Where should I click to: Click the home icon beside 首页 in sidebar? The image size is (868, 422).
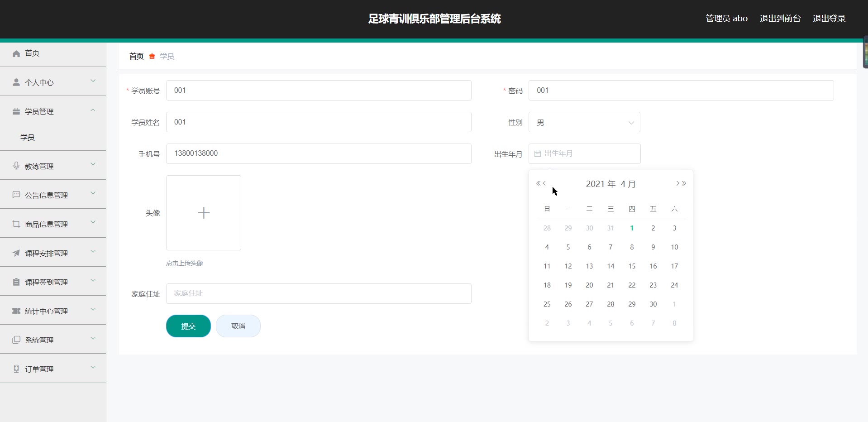click(x=16, y=53)
